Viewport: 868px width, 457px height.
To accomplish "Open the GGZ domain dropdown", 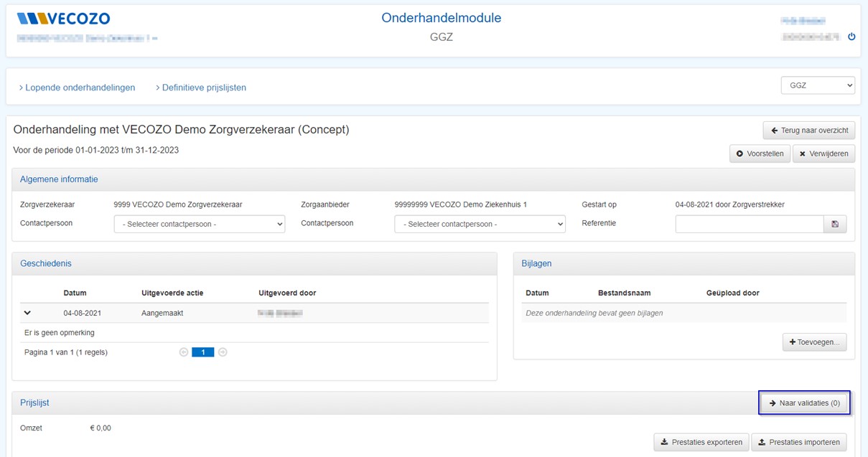I will tap(818, 85).
